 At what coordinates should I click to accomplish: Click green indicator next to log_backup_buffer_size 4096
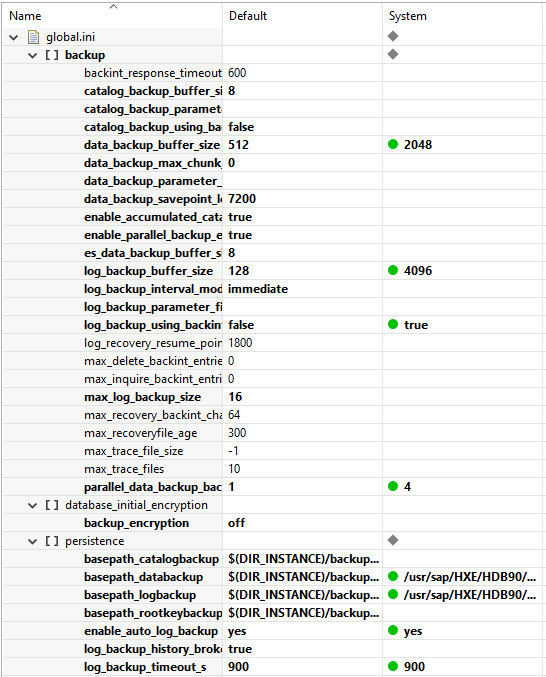tap(393, 270)
